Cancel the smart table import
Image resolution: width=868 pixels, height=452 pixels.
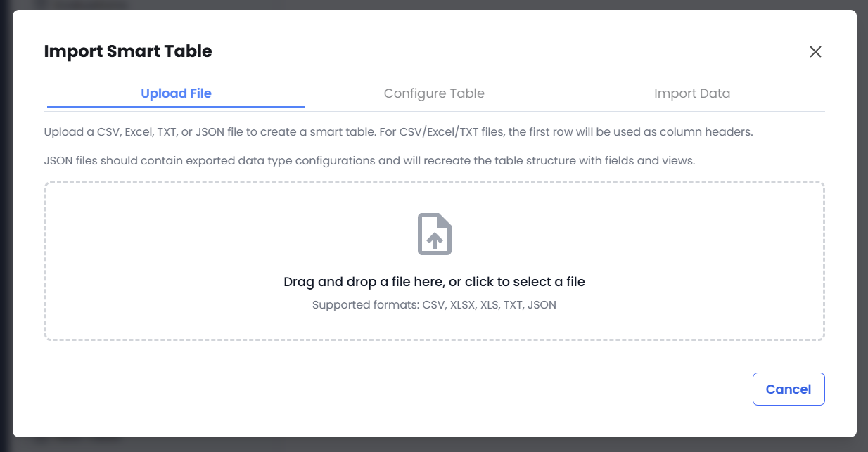tap(789, 389)
